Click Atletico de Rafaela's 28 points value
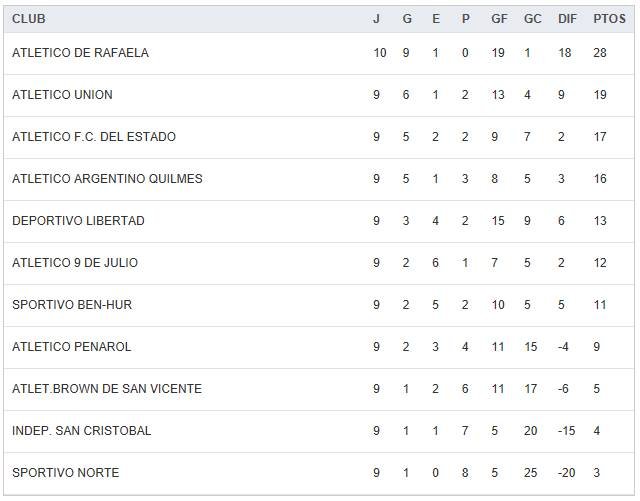The image size is (640, 501). tap(600, 53)
